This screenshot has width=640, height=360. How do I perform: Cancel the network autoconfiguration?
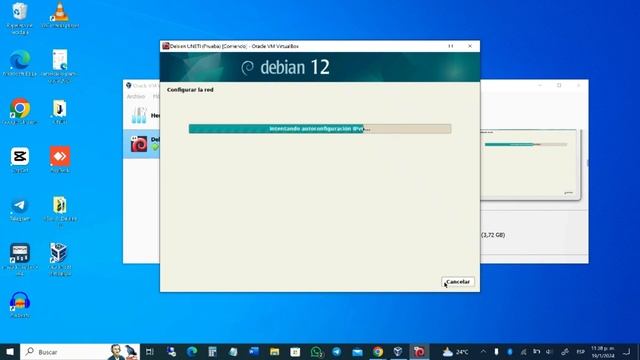(458, 282)
